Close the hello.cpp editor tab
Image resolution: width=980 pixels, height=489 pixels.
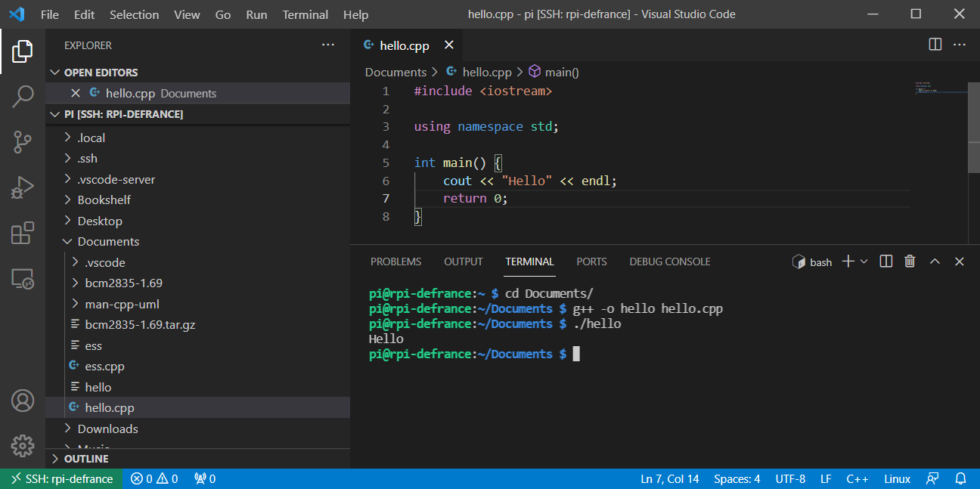tap(449, 45)
